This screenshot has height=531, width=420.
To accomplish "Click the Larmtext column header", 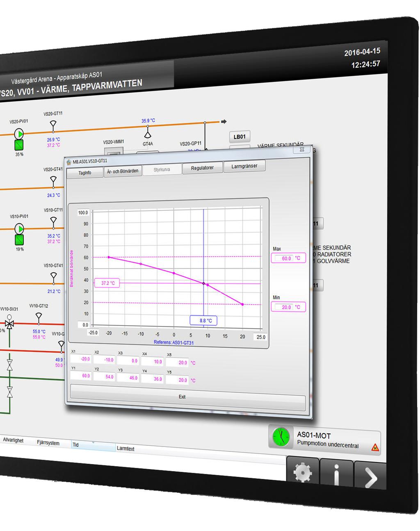I will pos(126,449).
